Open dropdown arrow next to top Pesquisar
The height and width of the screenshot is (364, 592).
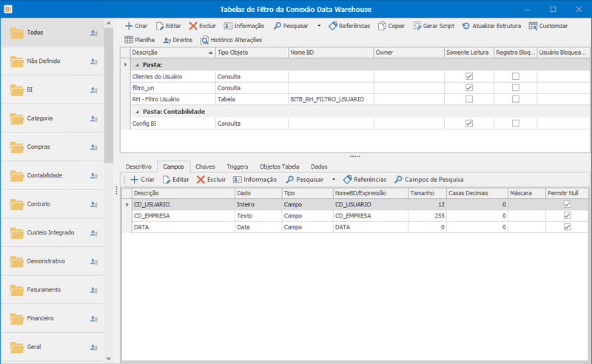point(319,26)
